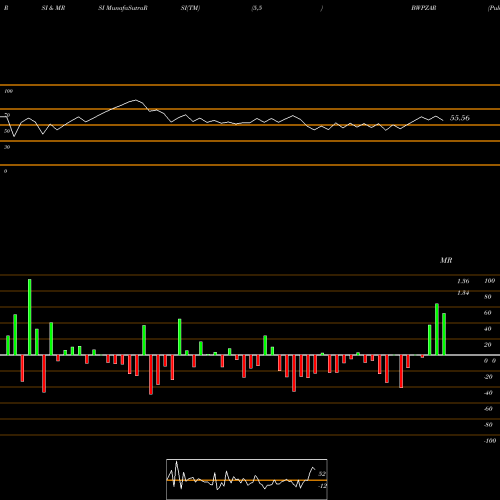Click the RSI value label 55.56
The width and height of the screenshot is (500, 500).
click(460, 118)
